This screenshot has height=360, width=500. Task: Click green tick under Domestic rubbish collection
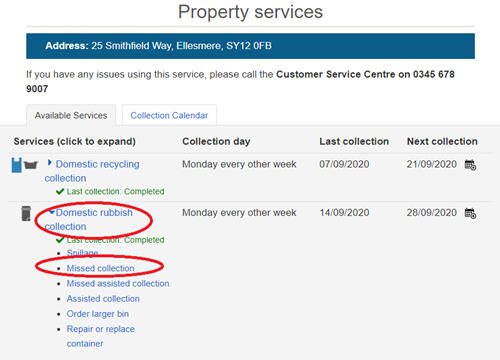(x=60, y=240)
